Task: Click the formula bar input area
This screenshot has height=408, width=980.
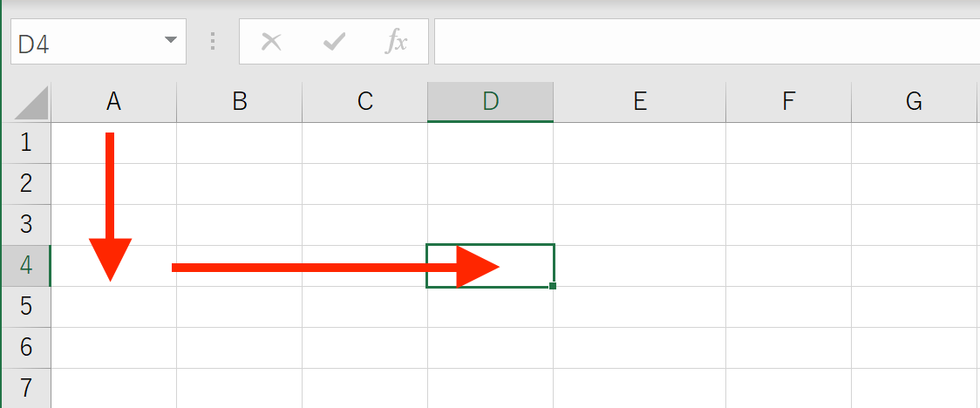Action: click(x=707, y=42)
